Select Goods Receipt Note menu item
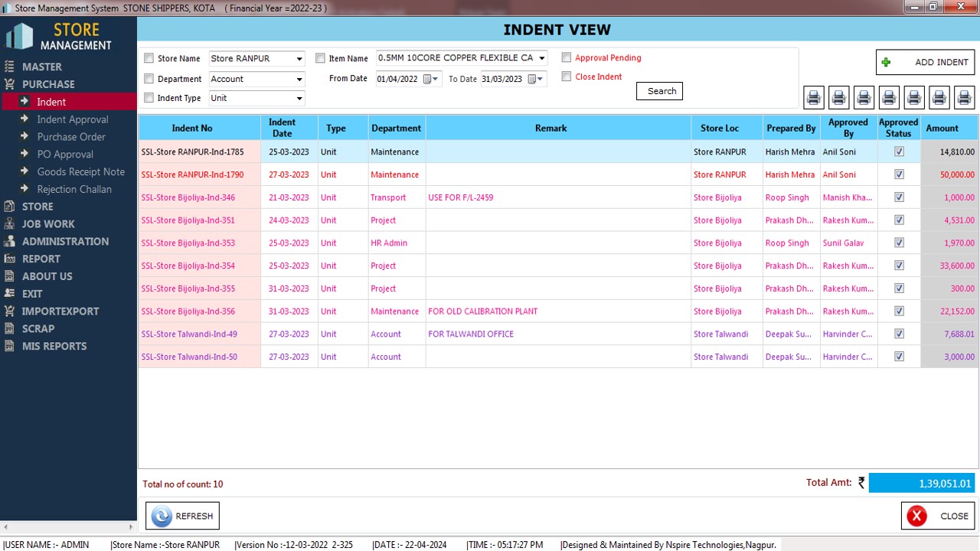The height and width of the screenshot is (551, 980). [80, 172]
